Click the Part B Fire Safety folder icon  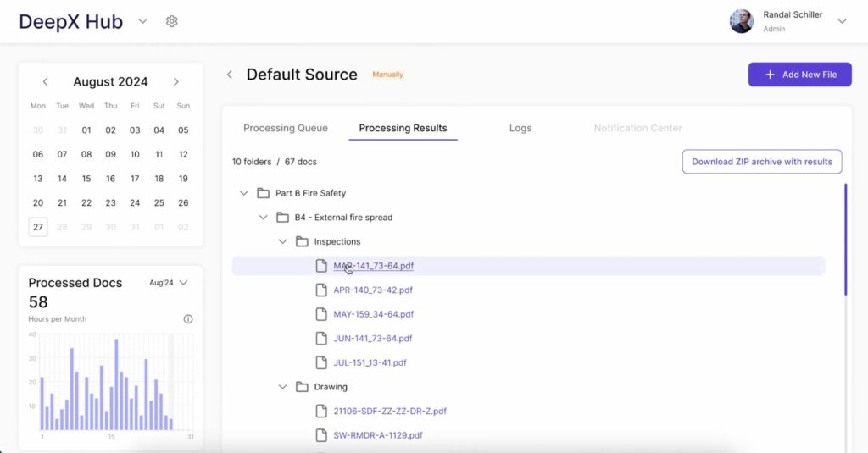[x=263, y=193]
